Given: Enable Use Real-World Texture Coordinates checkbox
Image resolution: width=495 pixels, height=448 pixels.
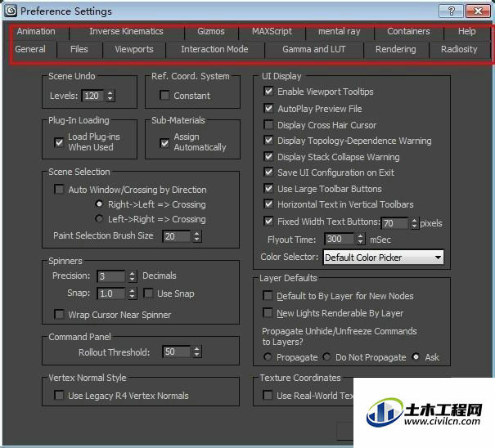Looking at the screenshot, I should pos(268,395).
